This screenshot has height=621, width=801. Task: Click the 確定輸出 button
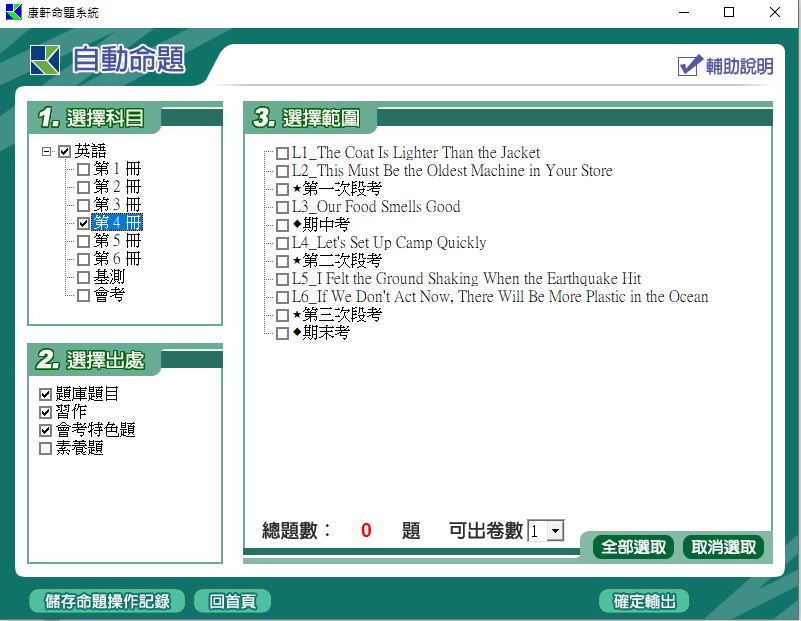click(x=644, y=601)
